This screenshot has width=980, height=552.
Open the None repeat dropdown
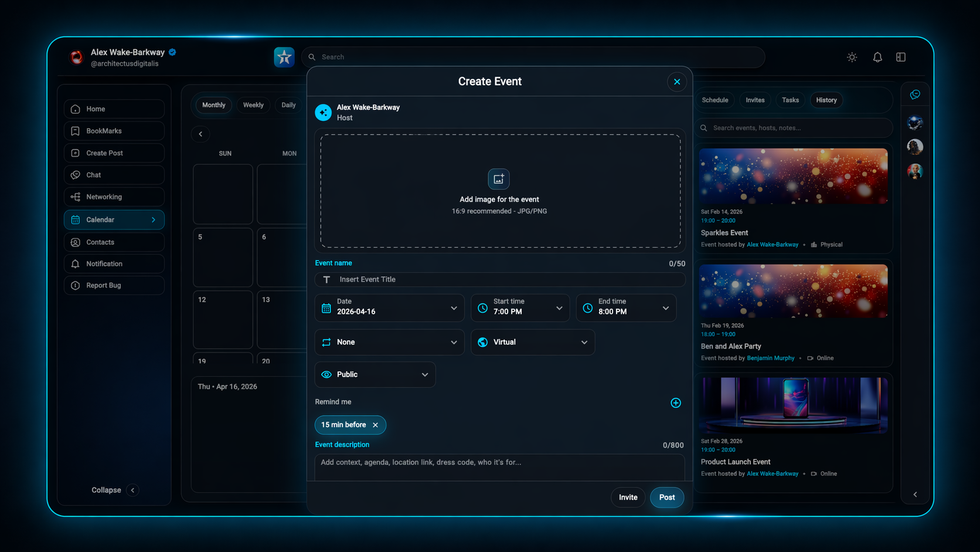[390, 342]
